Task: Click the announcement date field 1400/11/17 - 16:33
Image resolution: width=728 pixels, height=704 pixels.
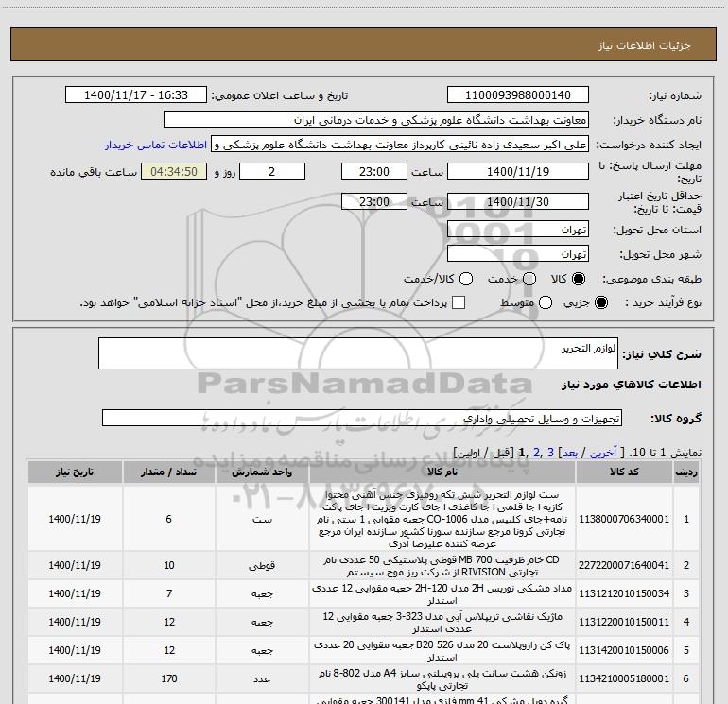Action: coord(136,95)
